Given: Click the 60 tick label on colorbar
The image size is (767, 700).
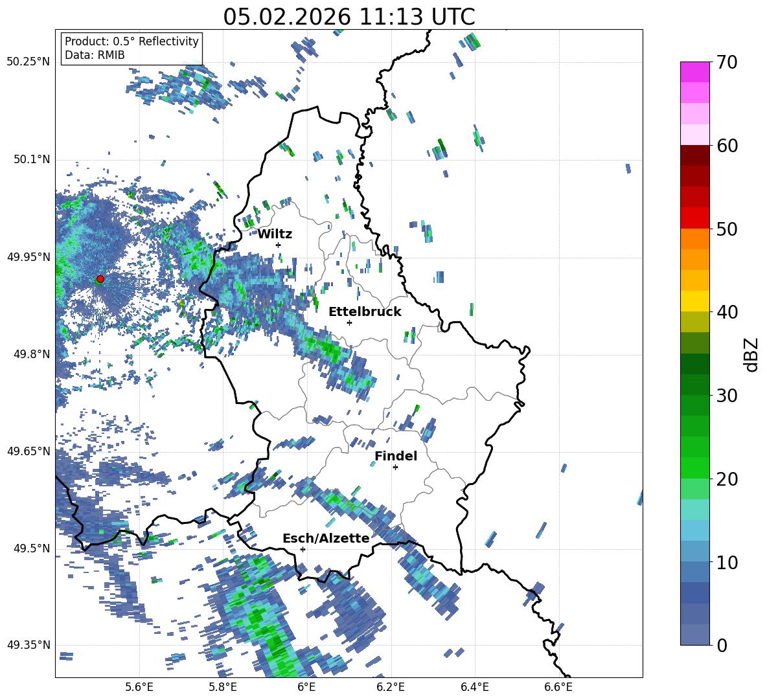Looking at the screenshot, I should [726, 146].
